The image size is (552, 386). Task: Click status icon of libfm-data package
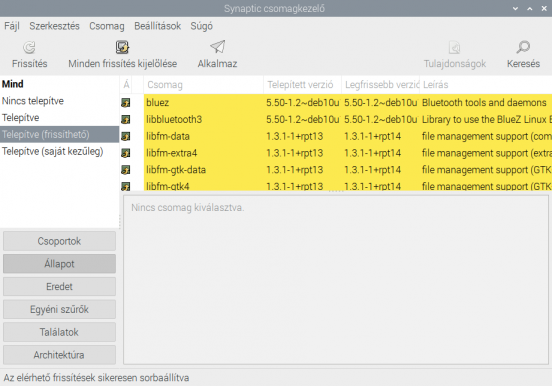point(126,136)
